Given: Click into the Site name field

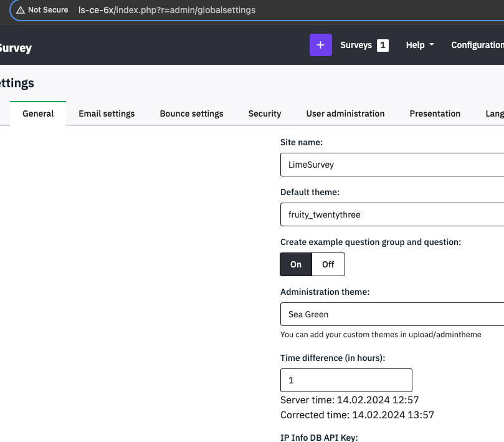Looking at the screenshot, I should point(392,165).
